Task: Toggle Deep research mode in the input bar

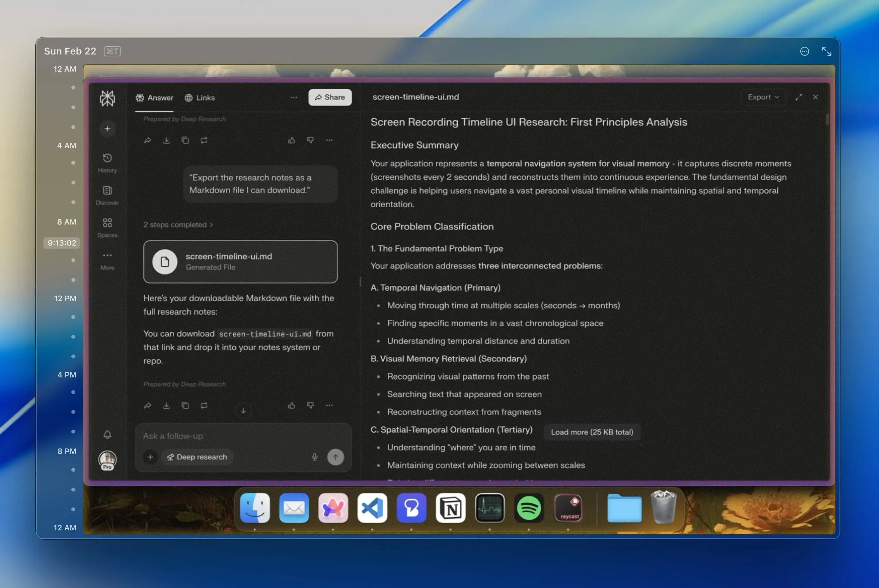Action: (197, 457)
